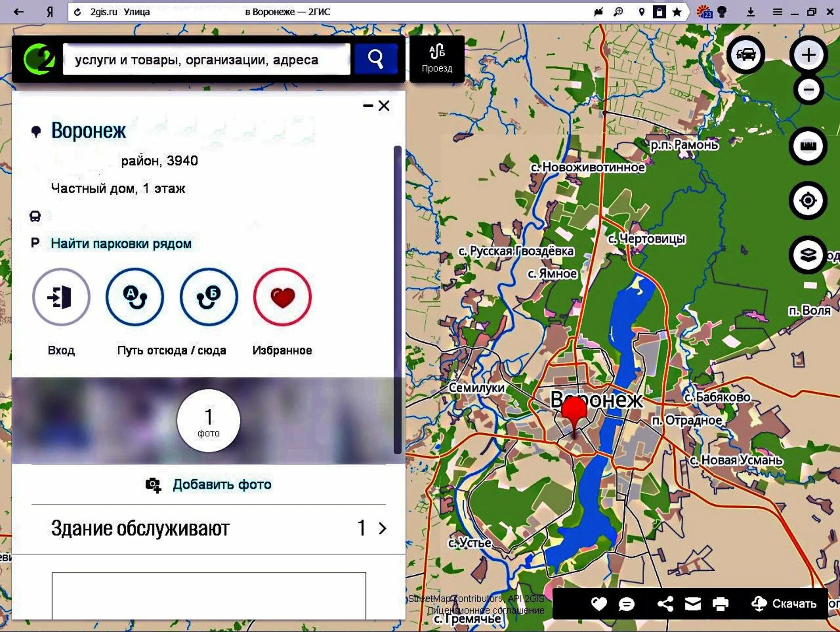This screenshot has width=840, height=632.
Task: Click the blue search magnifier button
Action: click(x=376, y=59)
